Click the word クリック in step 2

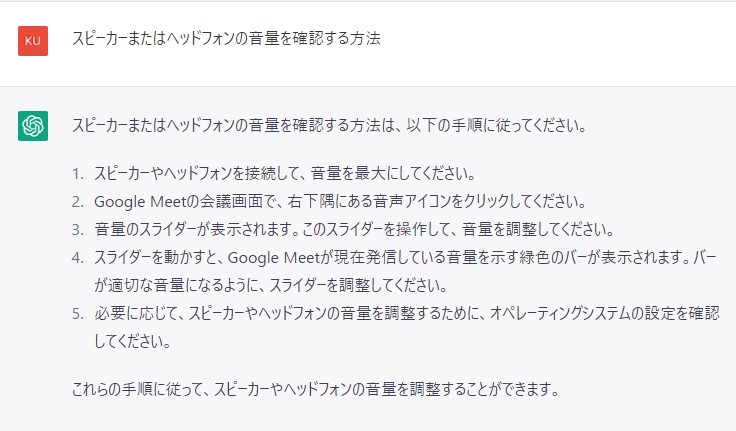[x=486, y=201]
